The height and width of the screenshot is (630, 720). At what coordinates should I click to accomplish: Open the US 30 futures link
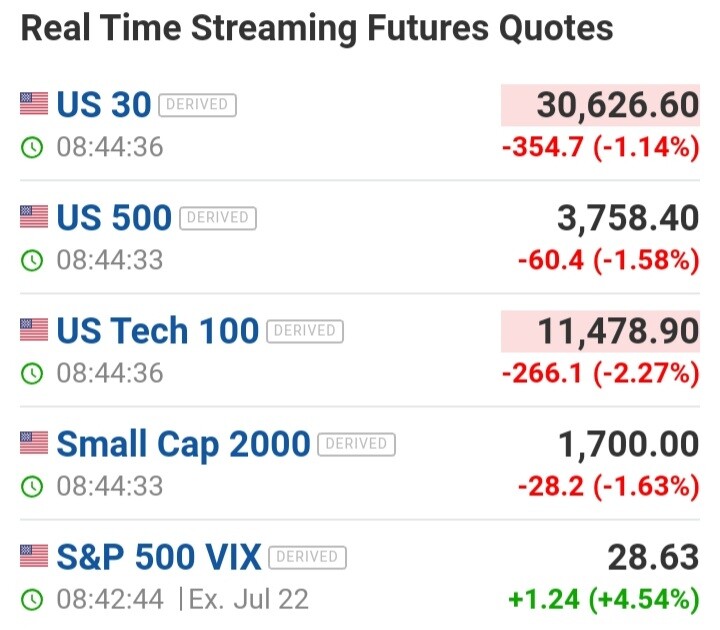104,105
